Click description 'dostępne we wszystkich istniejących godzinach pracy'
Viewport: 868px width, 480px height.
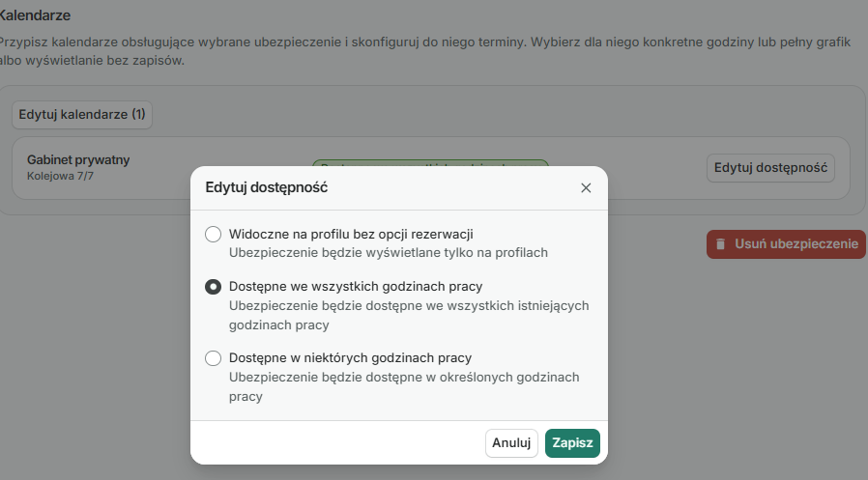(409, 315)
